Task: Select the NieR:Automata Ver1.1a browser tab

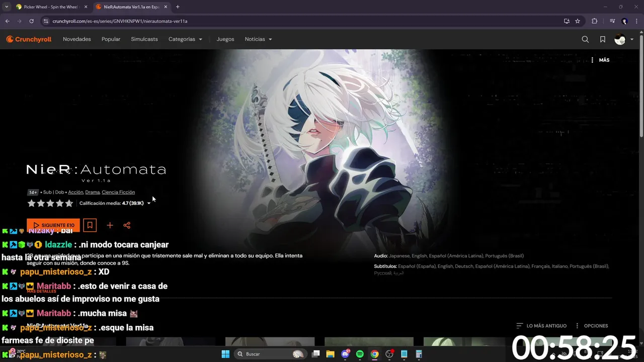Action: coord(132,7)
